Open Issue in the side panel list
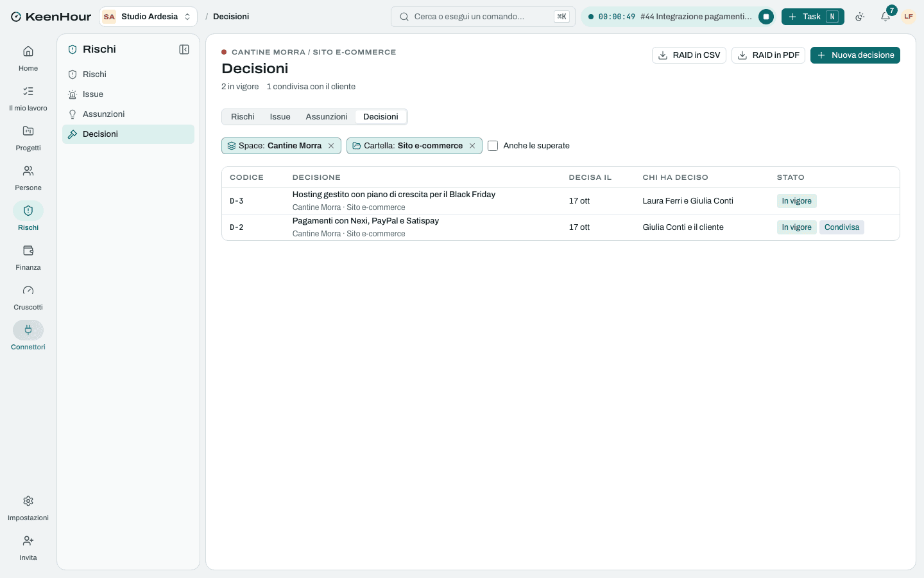This screenshot has width=924, height=578. click(128, 94)
